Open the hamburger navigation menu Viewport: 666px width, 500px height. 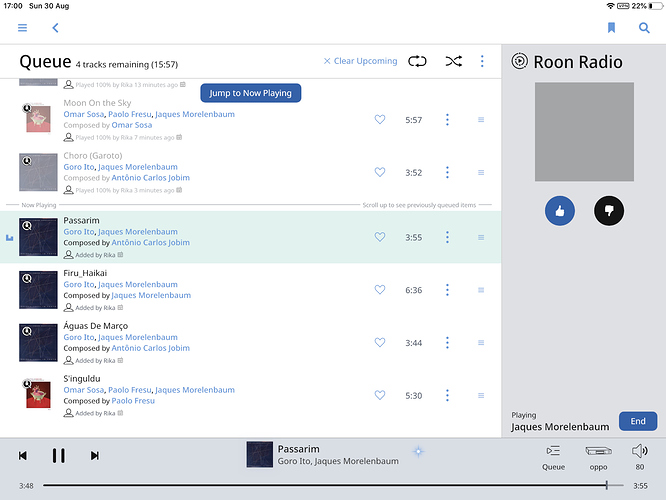[23, 28]
